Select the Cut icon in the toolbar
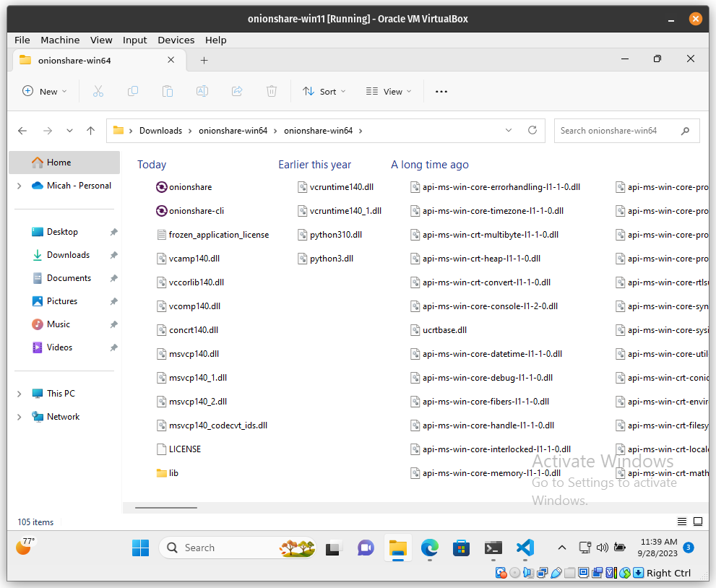The image size is (716, 588). point(98,91)
